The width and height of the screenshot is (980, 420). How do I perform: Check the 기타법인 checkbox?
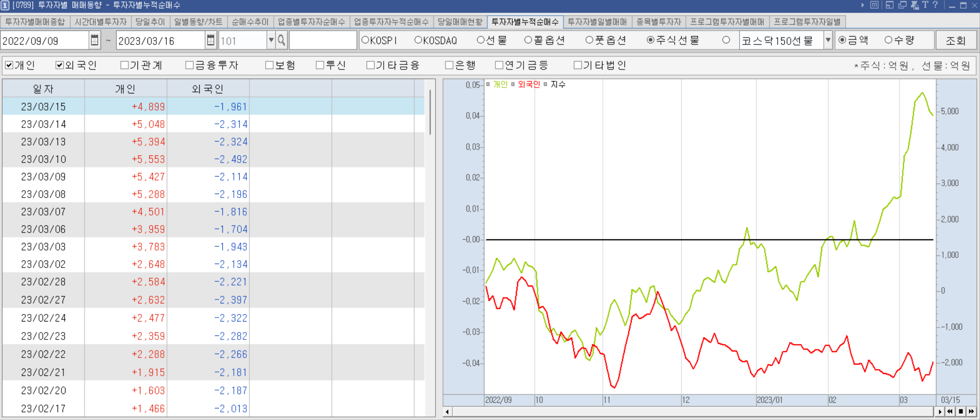577,65
